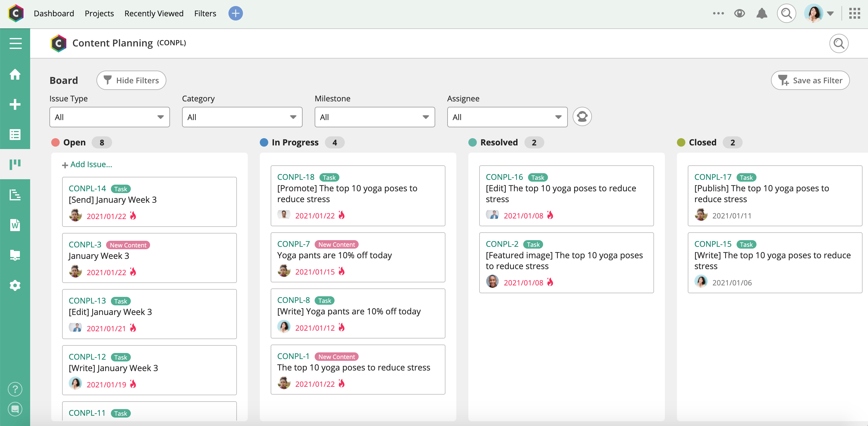Open issue CONPL-12 link

pos(87,357)
